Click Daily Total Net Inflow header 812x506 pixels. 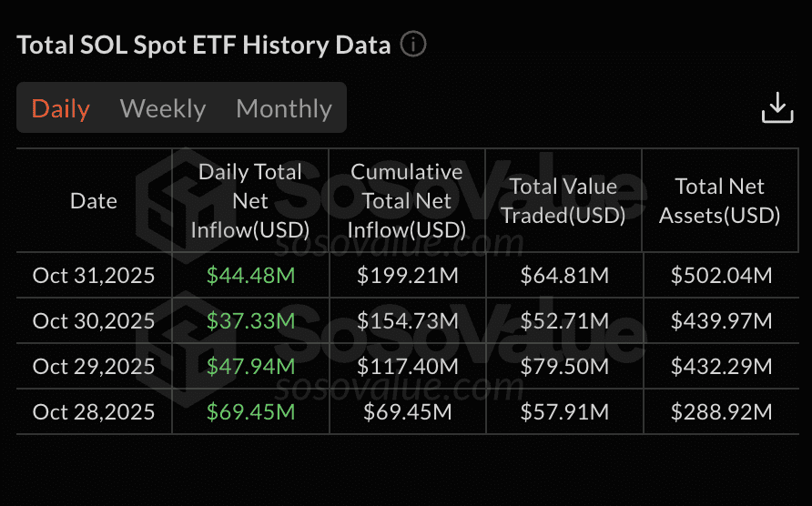pyautogui.click(x=250, y=201)
